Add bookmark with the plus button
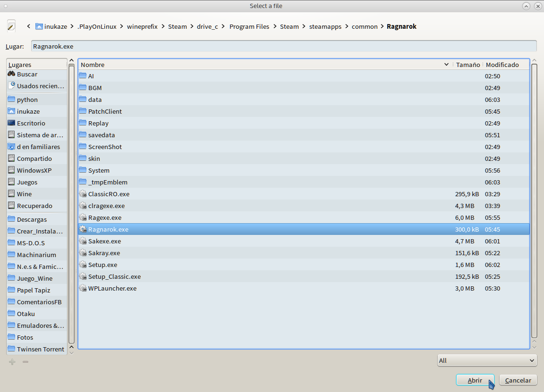 (x=12, y=362)
